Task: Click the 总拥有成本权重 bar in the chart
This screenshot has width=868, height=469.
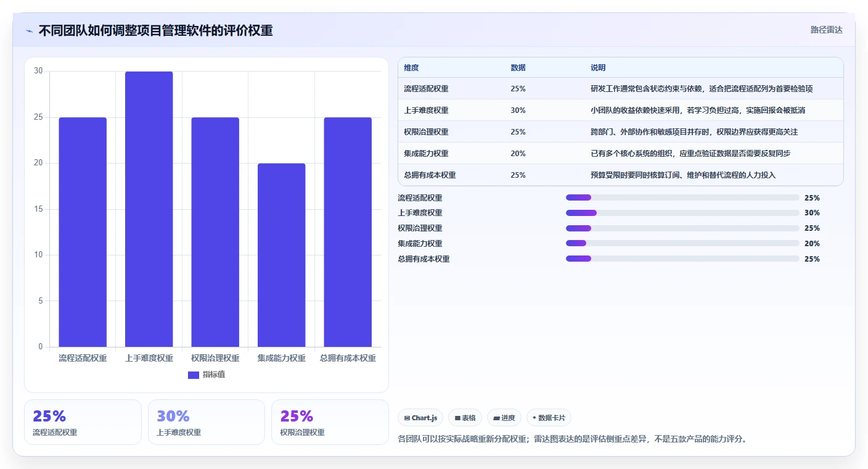Action: [x=348, y=232]
